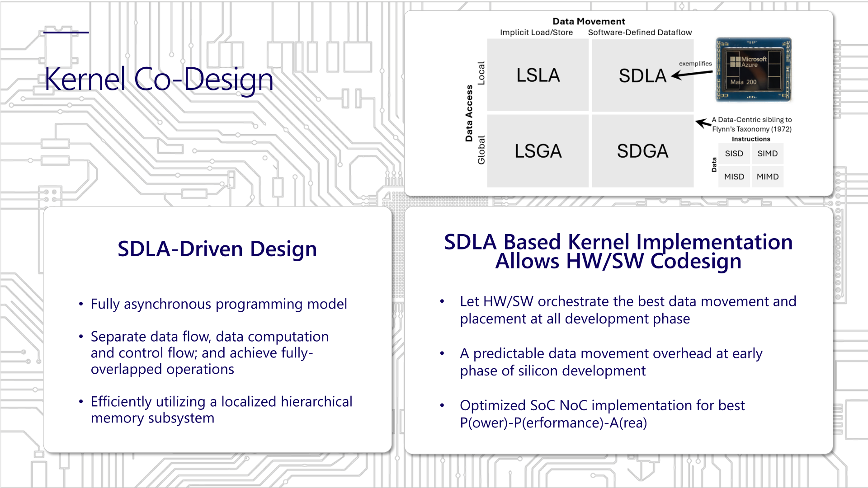Click the SDLA-Driven Design heading
The image size is (868, 488).
217,249
